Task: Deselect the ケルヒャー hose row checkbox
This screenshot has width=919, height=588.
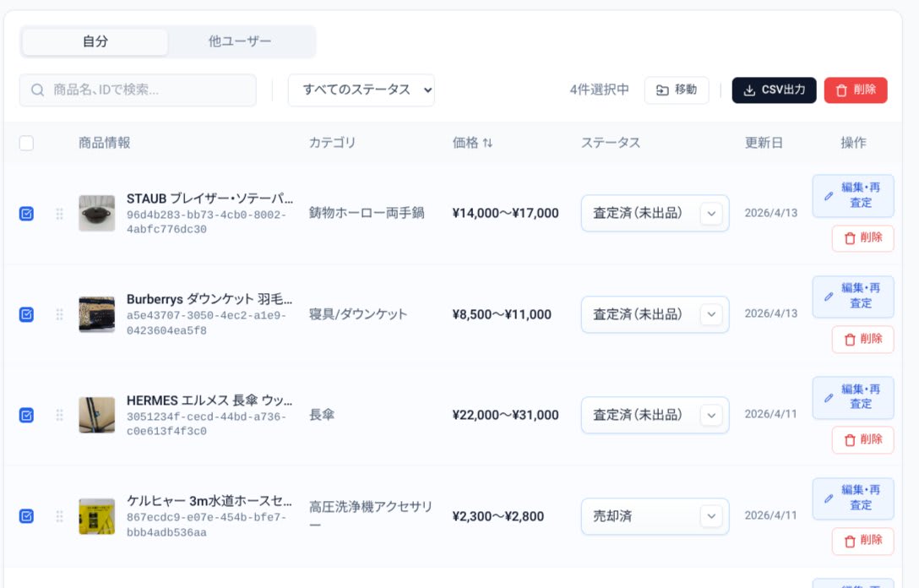Action: [x=26, y=515]
